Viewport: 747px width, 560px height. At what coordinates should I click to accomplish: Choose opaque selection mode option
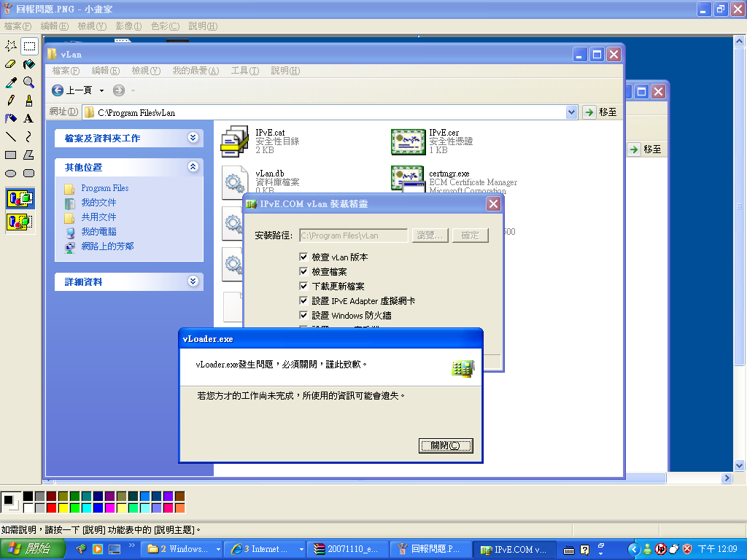20,198
